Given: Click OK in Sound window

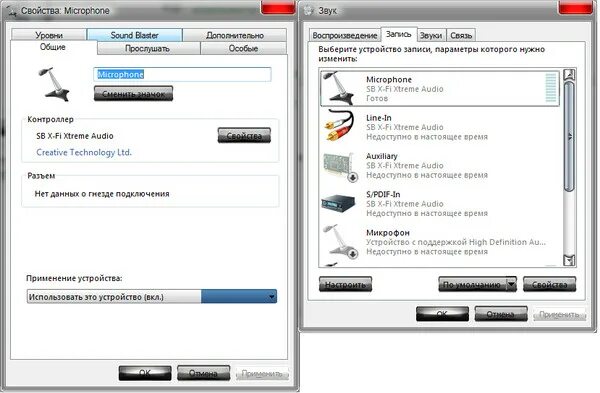Looking at the screenshot, I should pos(442,314).
